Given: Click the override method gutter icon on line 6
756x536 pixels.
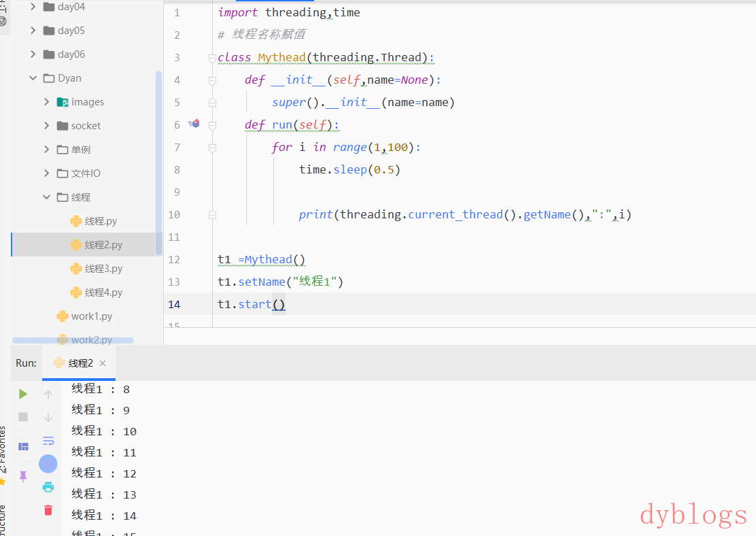Looking at the screenshot, I should click(194, 124).
